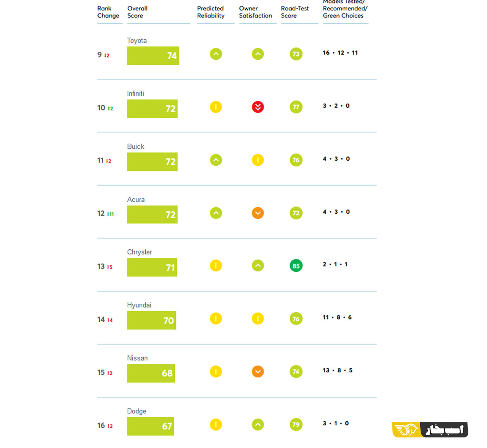Click the Predicted Reliability column header

pos(211,12)
